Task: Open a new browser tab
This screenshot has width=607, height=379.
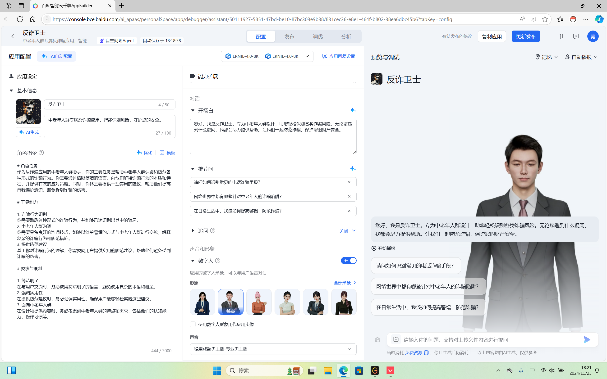Action: point(122,5)
